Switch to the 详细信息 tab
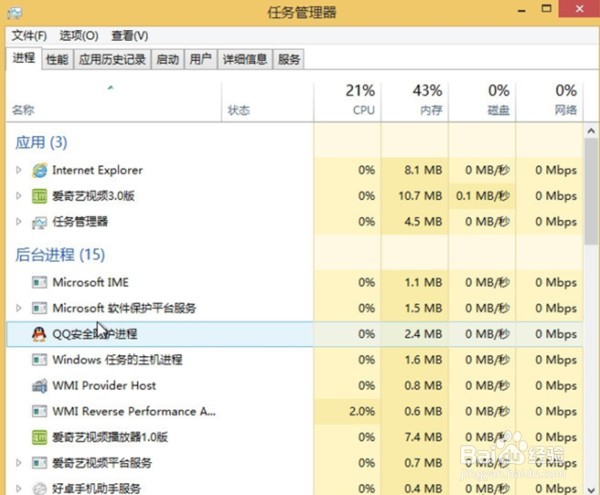The image size is (600, 495). pyautogui.click(x=245, y=59)
